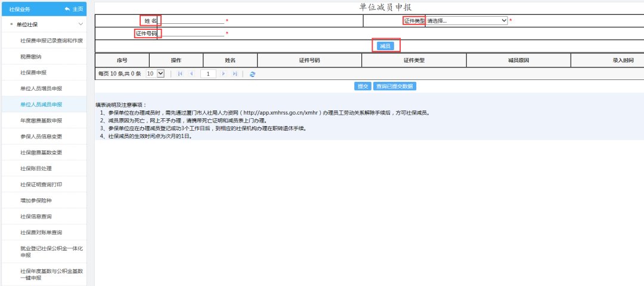Open the 证件类型 dropdown
Screen dimensions: 644x286
[x=467, y=20]
